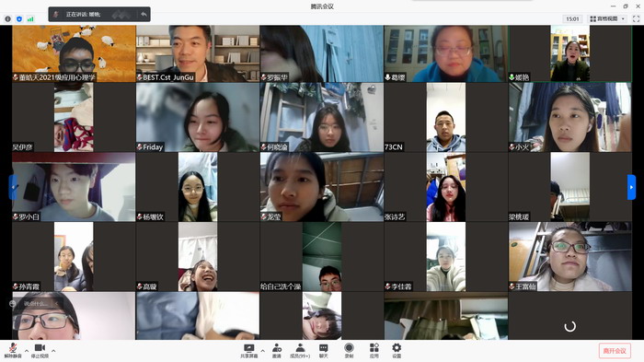The width and height of the screenshot is (644, 362).
Task: Expand share screen options arrow
Action: pos(262,351)
